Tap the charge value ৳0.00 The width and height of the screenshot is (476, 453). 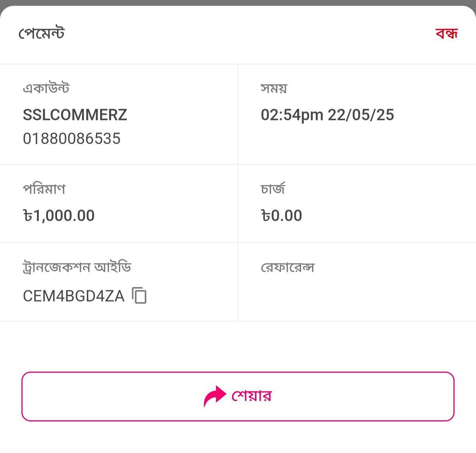[281, 216]
